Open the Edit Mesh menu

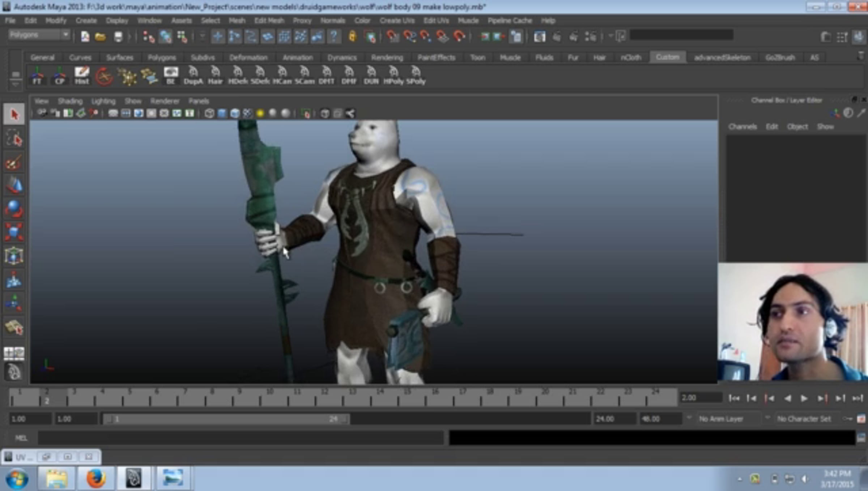tap(269, 21)
